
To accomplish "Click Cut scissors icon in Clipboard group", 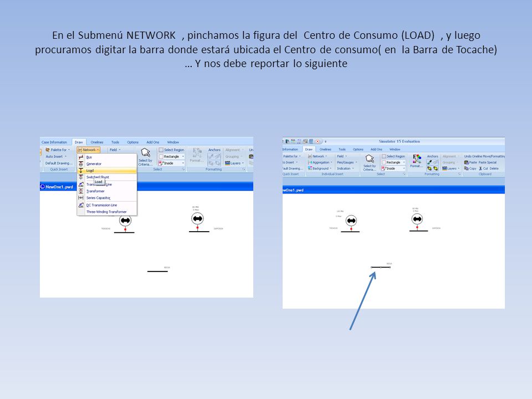I will click(480, 168).
